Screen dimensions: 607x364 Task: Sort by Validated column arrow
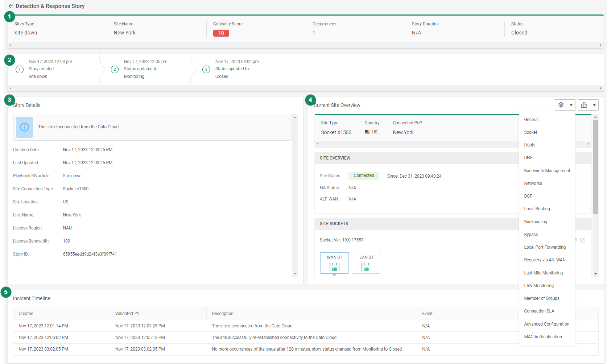pos(137,314)
